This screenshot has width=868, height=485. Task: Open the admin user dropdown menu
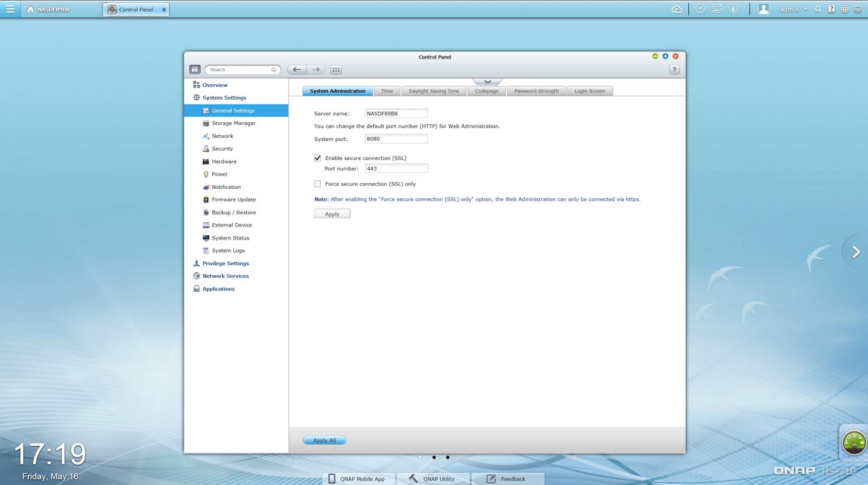click(x=793, y=9)
